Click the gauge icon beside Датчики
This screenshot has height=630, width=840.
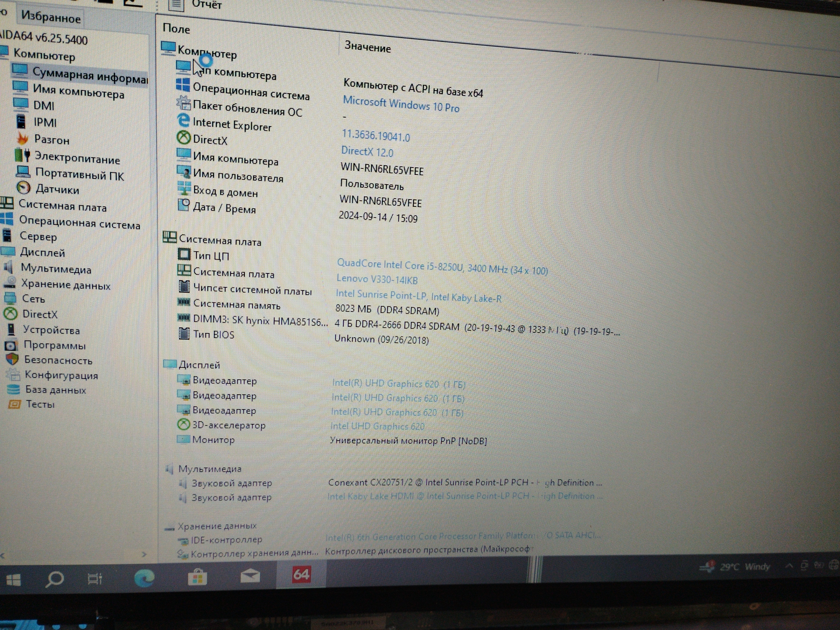(23, 188)
